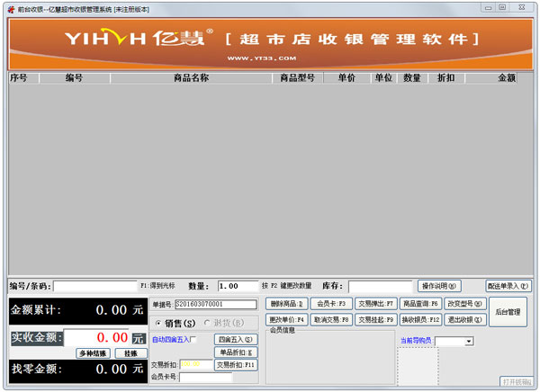Close the cashier window
The width and height of the screenshot is (540, 392).
[x=522, y=7]
